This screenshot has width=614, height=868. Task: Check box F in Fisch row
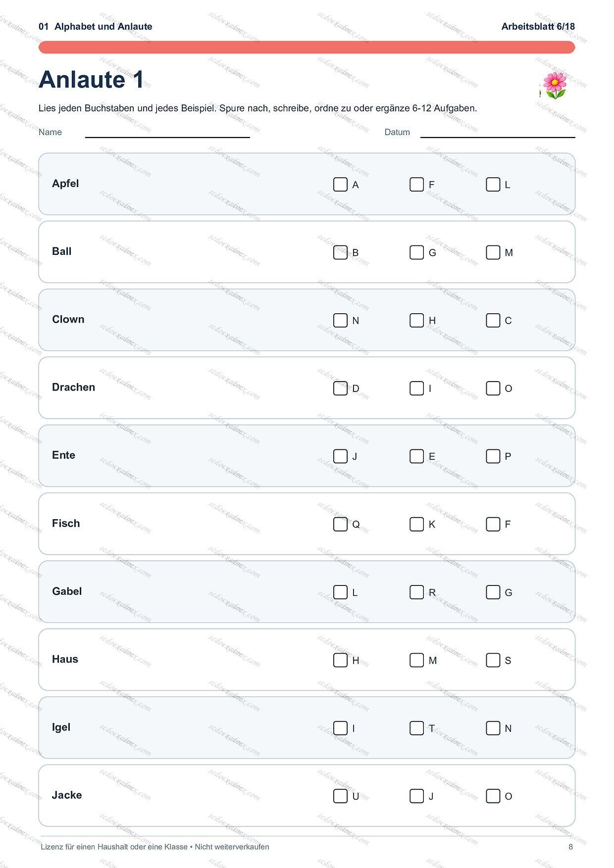(x=493, y=524)
